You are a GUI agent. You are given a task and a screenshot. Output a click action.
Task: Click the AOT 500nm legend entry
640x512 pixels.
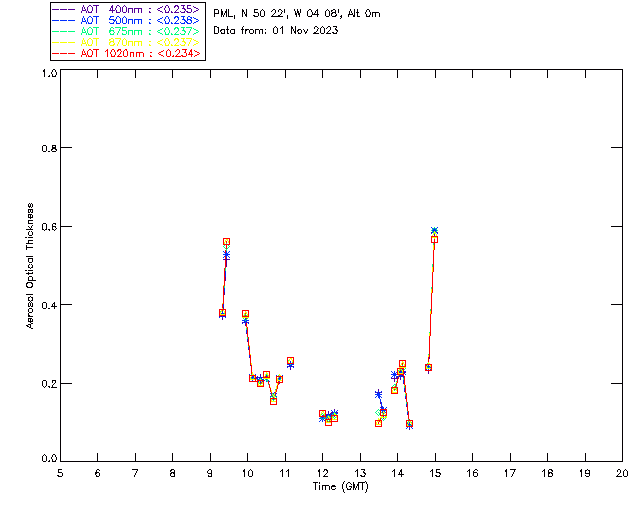(127, 20)
